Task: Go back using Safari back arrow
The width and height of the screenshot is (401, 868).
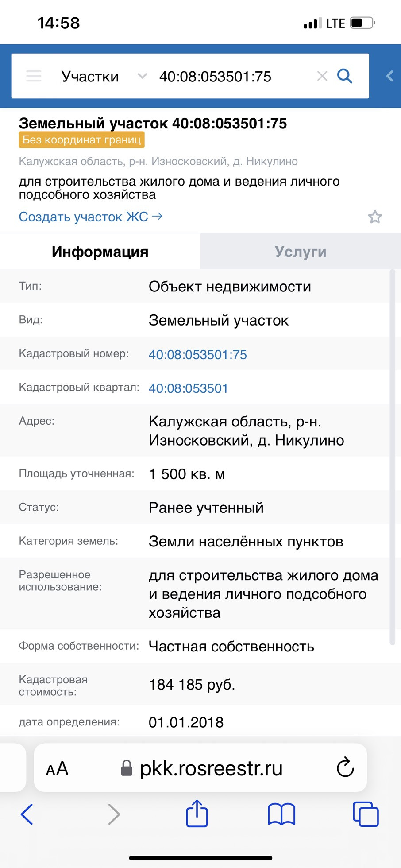Action: [27, 814]
